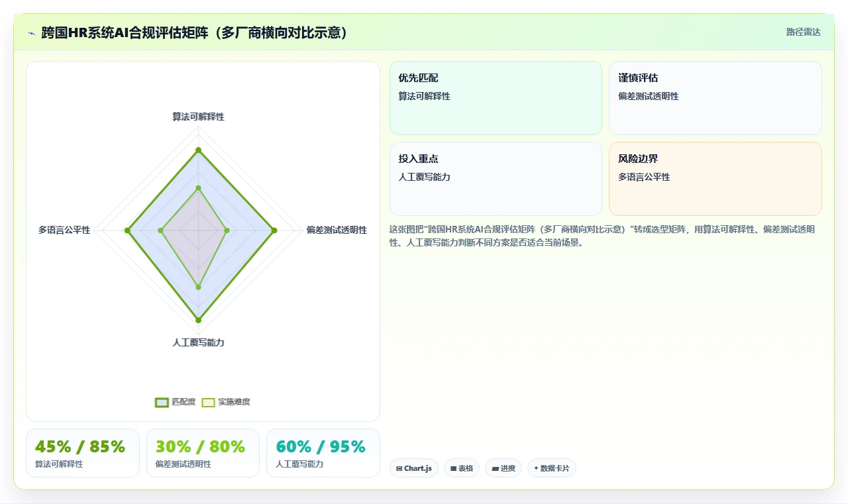The width and height of the screenshot is (848, 504).
Task: Click the description paragraph starting 这张图把
Action: (x=602, y=236)
